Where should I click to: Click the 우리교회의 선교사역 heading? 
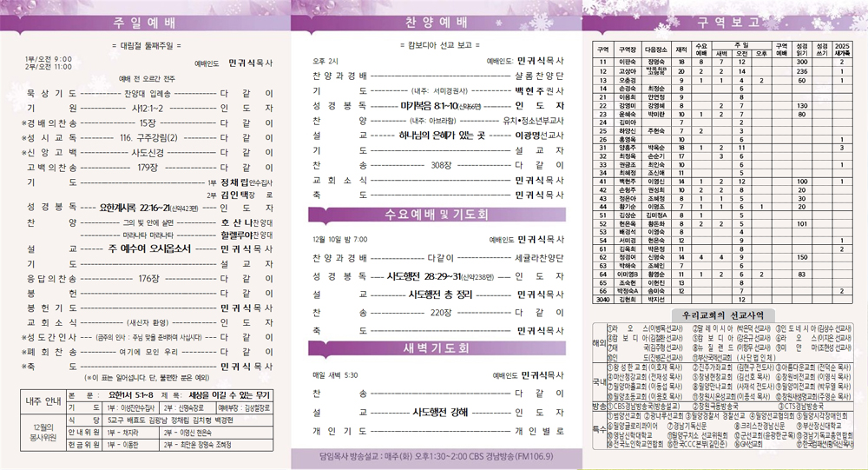click(x=723, y=313)
